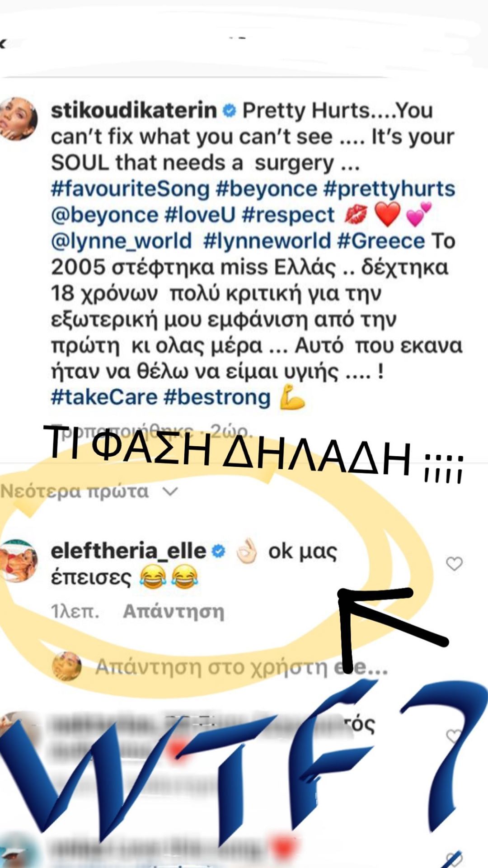
Task: Tap the back arrow at top left
Action: pos(4,44)
